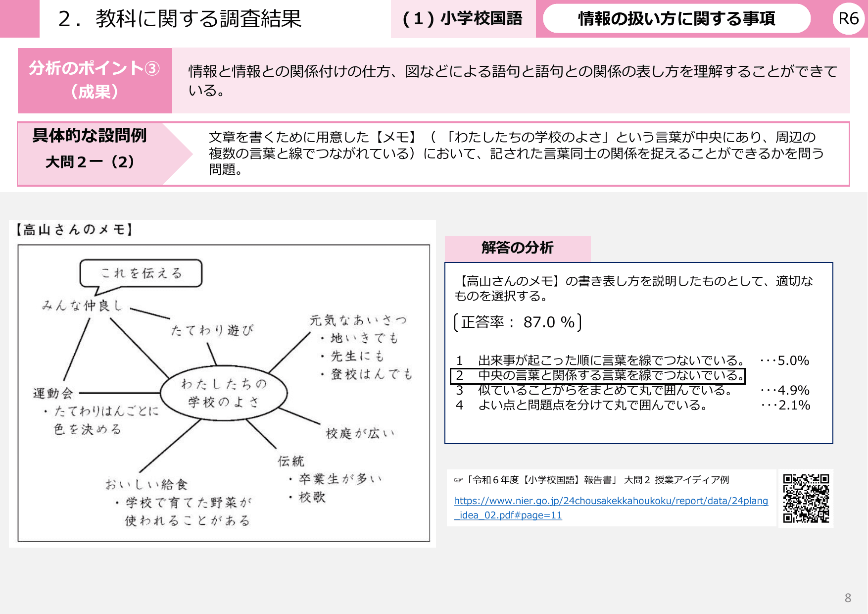The image size is (868, 614).
Task: Click the page number 8 at bottom
Action: point(847,599)
